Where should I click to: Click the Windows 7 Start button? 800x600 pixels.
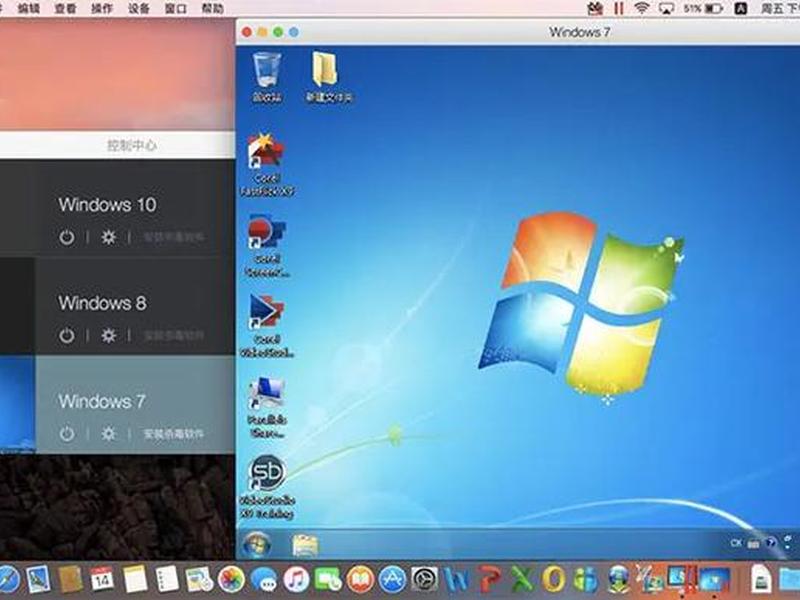click(x=257, y=545)
